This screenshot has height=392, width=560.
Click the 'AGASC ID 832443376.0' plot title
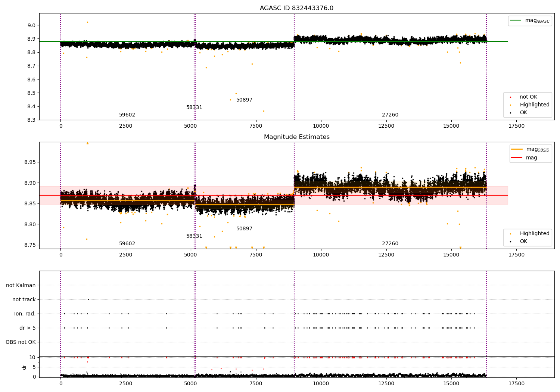point(297,8)
